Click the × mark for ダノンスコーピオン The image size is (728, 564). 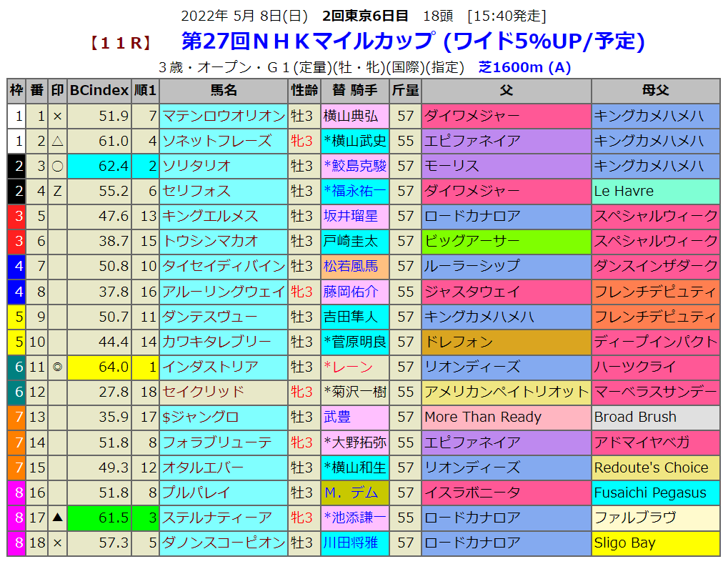tap(58, 543)
